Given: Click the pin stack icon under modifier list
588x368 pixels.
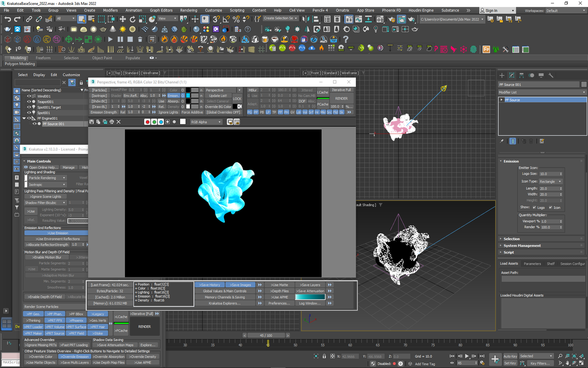Looking at the screenshot, I should coord(502,141).
